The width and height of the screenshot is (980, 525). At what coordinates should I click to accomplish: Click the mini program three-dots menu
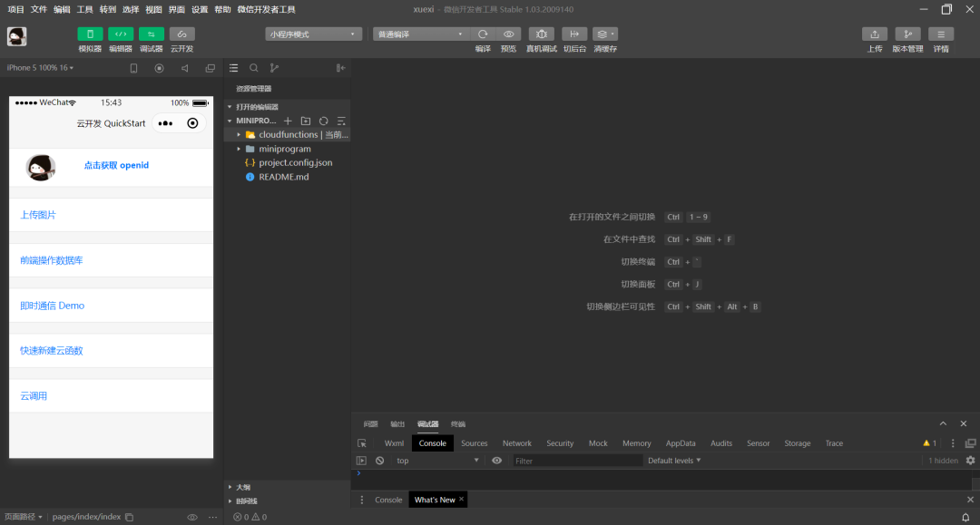pos(166,123)
